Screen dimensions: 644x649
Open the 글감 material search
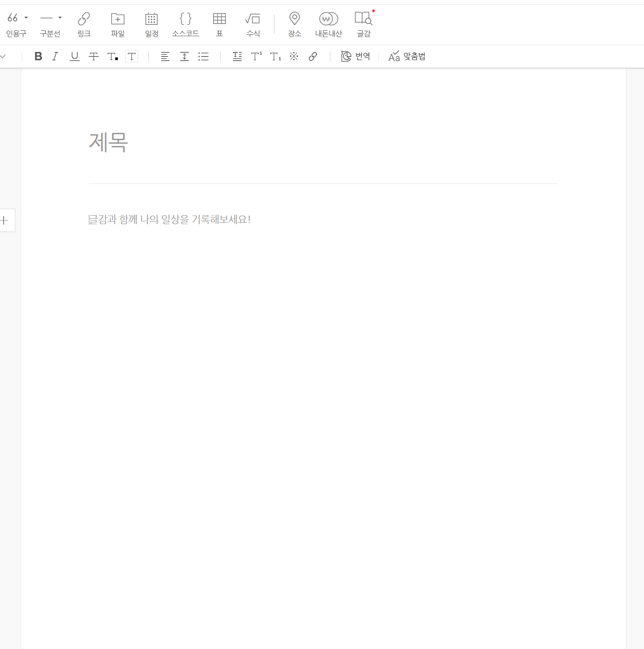click(x=364, y=24)
